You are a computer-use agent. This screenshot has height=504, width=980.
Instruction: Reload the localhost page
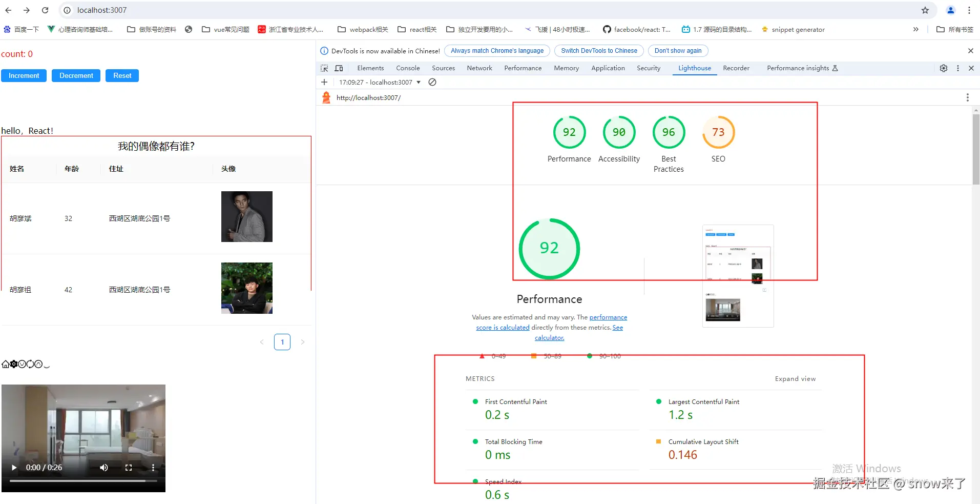45,10
